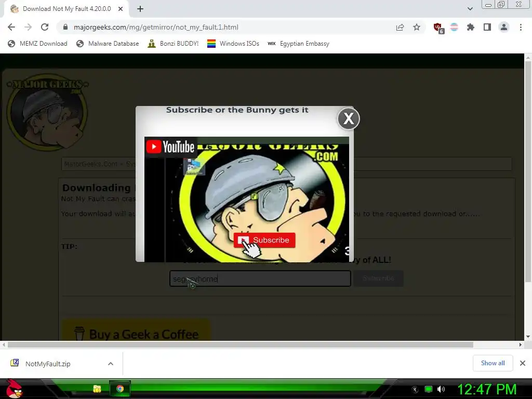Click the browser forward arrow
The width and height of the screenshot is (532, 399).
28,27
